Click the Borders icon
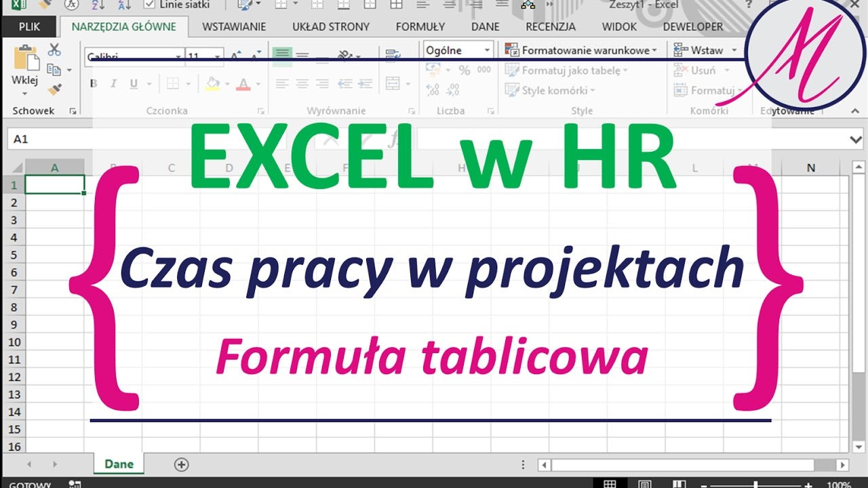This screenshot has width=868, height=488. pyautogui.click(x=172, y=84)
